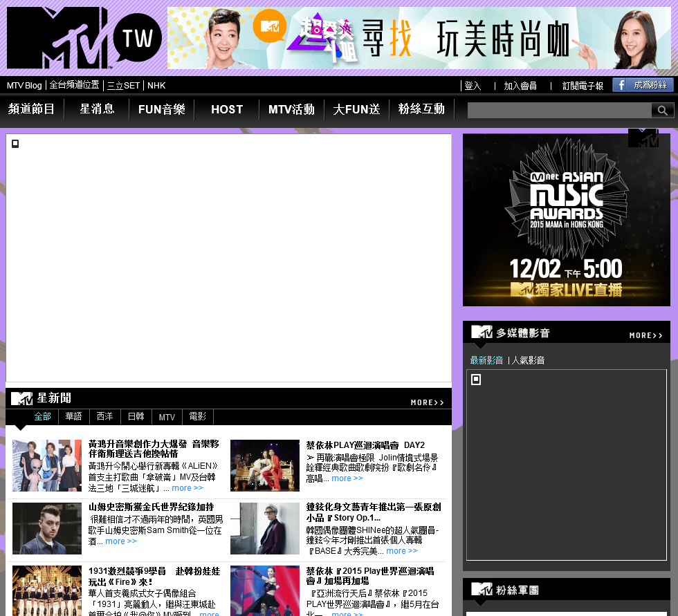Viewport: 678px width, 616px height.
Task: Open the 全台頻道位置 link
Action: (x=75, y=85)
